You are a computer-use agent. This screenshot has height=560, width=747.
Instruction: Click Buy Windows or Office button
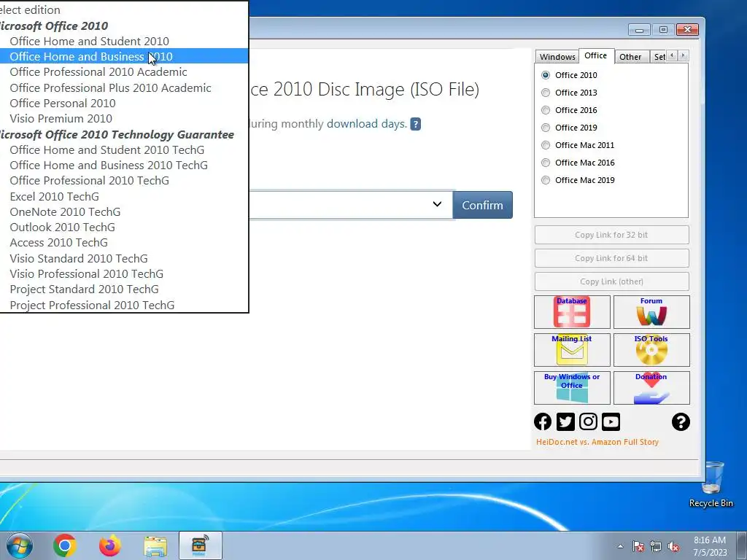pos(572,388)
